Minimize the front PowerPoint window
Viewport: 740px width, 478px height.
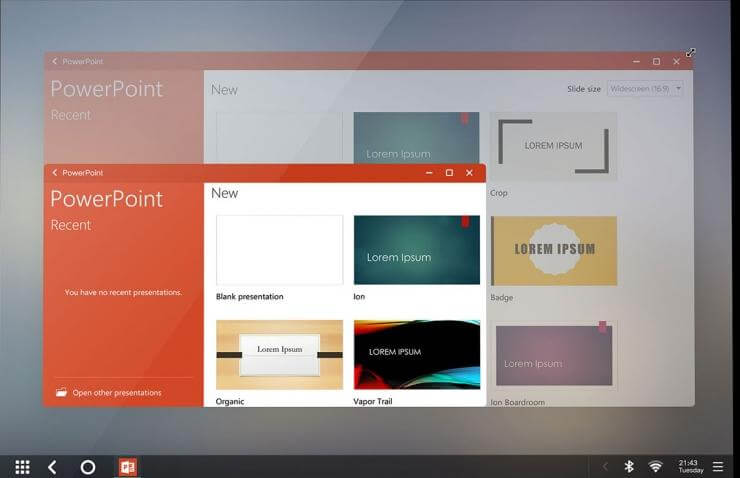(429, 173)
